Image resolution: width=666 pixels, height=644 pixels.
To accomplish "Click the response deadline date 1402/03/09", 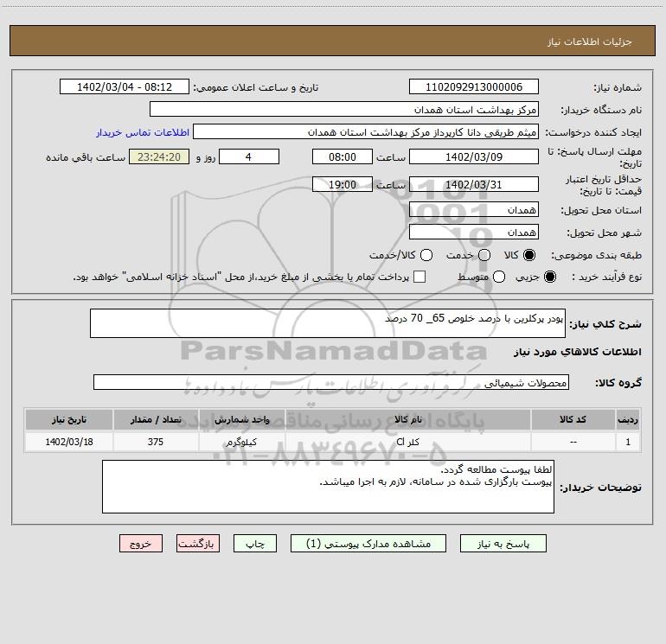I will pyautogui.click(x=474, y=156).
